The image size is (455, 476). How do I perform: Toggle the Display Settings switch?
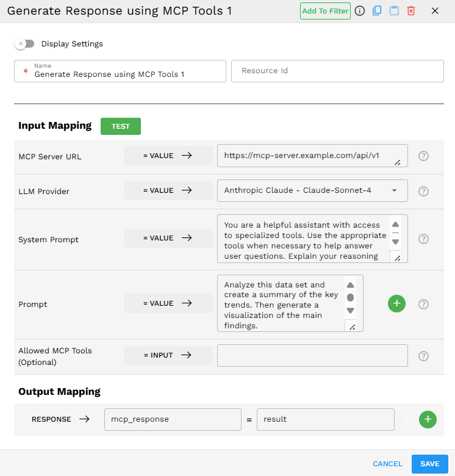point(25,44)
